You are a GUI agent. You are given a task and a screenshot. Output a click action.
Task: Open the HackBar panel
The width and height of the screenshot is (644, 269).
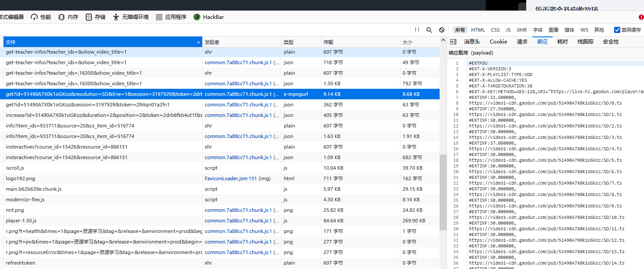(x=208, y=17)
